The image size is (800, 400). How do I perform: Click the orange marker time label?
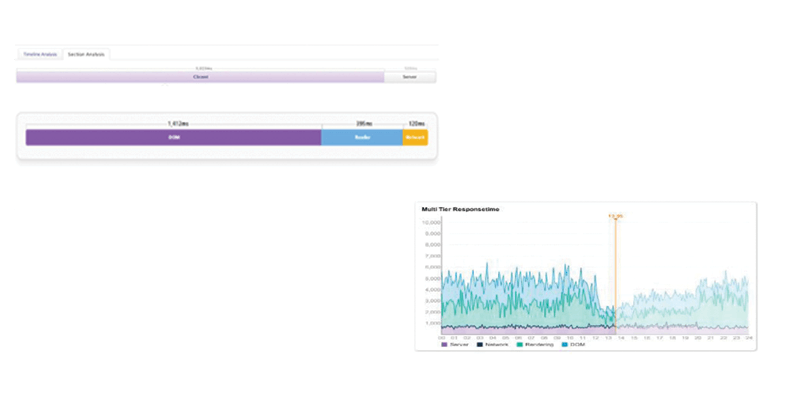coord(616,215)
